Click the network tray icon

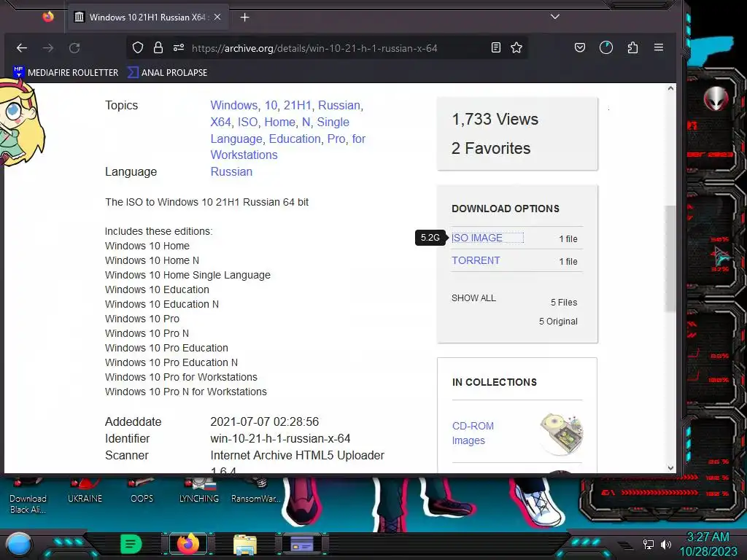(x=648, y=544)
